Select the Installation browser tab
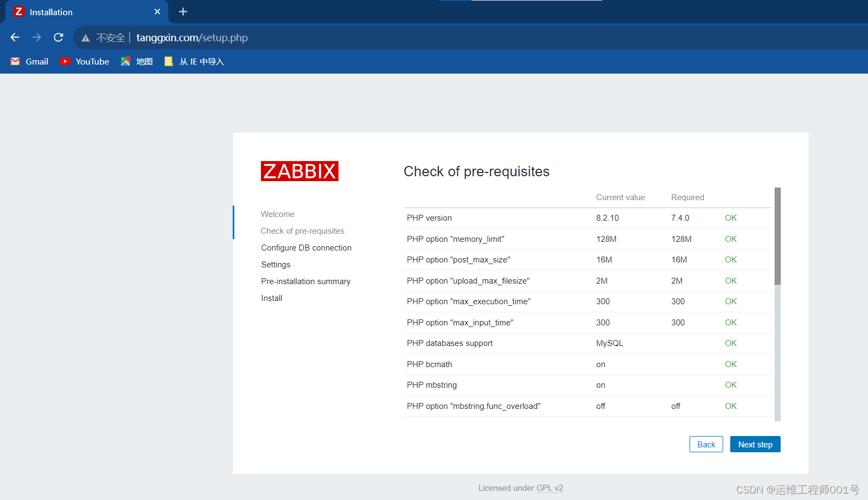868x500 pixels. coord(87,12)
